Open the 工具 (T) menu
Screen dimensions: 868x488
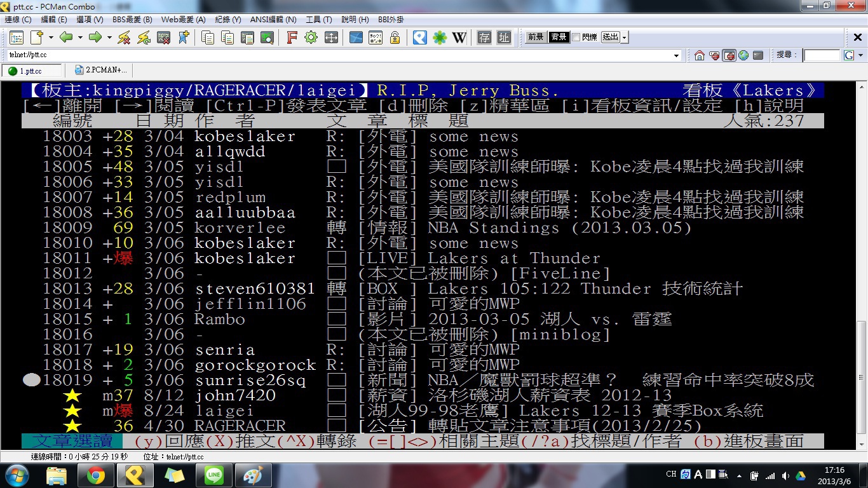319,20
